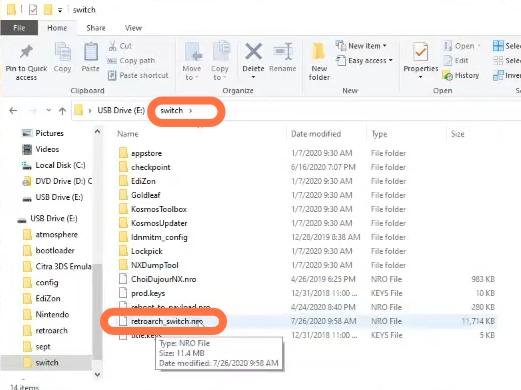Click the red Delete X icon
Viewport: 521px width, 390px height.
click(253, 52)
